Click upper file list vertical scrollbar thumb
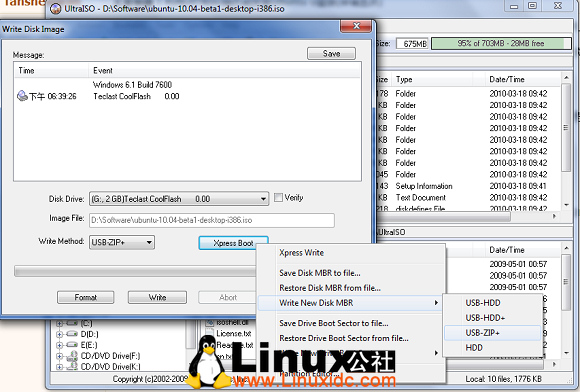 coord(566,128)
